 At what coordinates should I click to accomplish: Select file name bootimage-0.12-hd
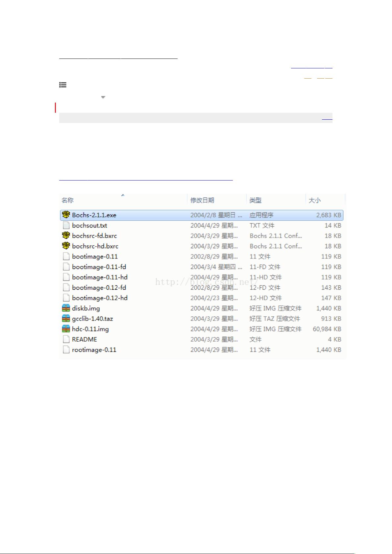pos(100,298)
